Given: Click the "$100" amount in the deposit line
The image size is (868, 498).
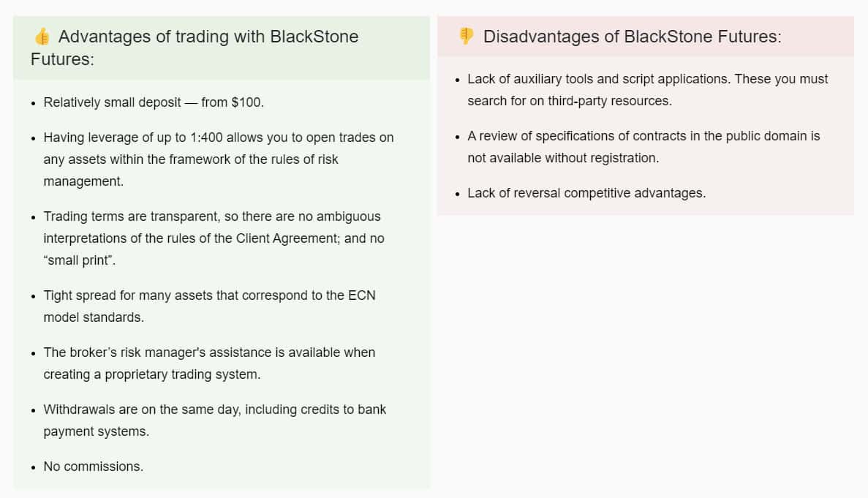Looking at the screenshot, I should pos(246,102).
